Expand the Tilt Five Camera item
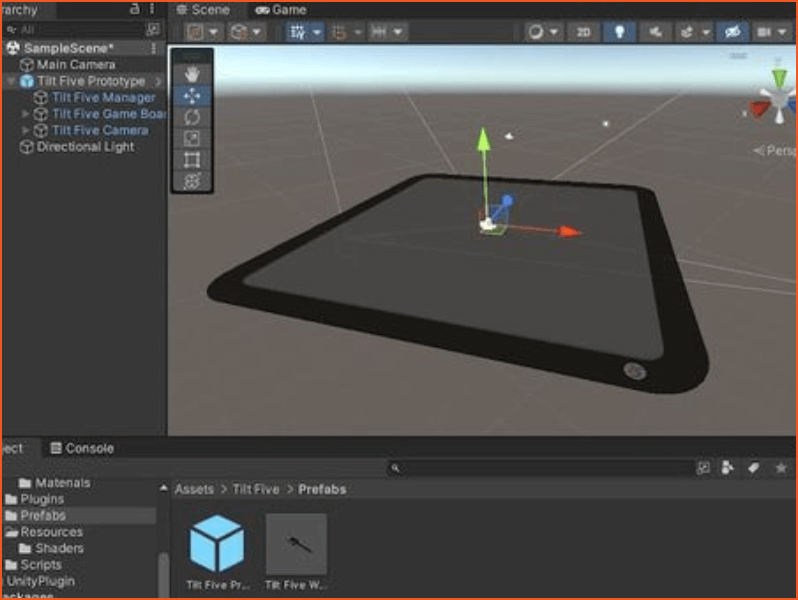Screen dimensions: 798x600 (26, 130)
